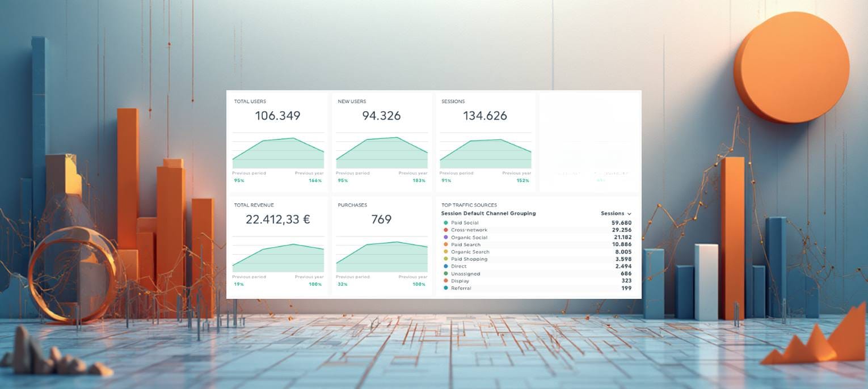Click the orange Paid Search channel dot
Screen dimensions: 868x389
445,244
